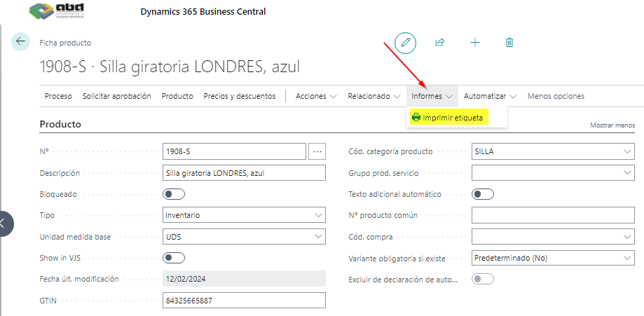Click the trash delete icon

509,42
